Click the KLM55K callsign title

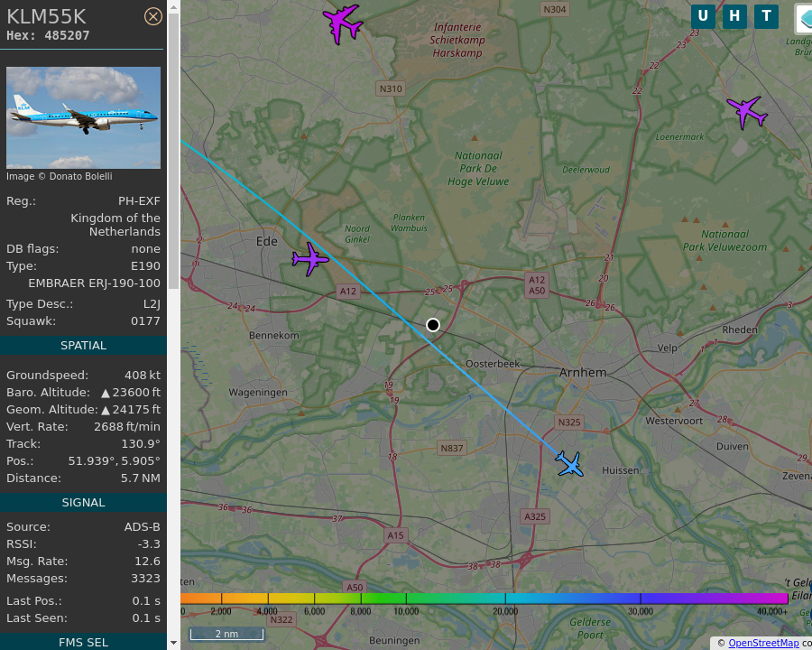(x=46, y=16)
